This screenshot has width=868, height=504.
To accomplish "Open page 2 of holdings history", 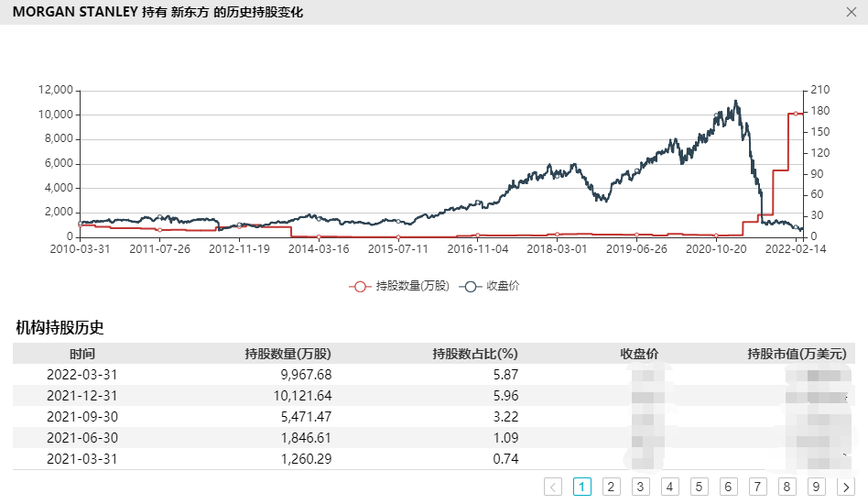I will pos(612,487).
